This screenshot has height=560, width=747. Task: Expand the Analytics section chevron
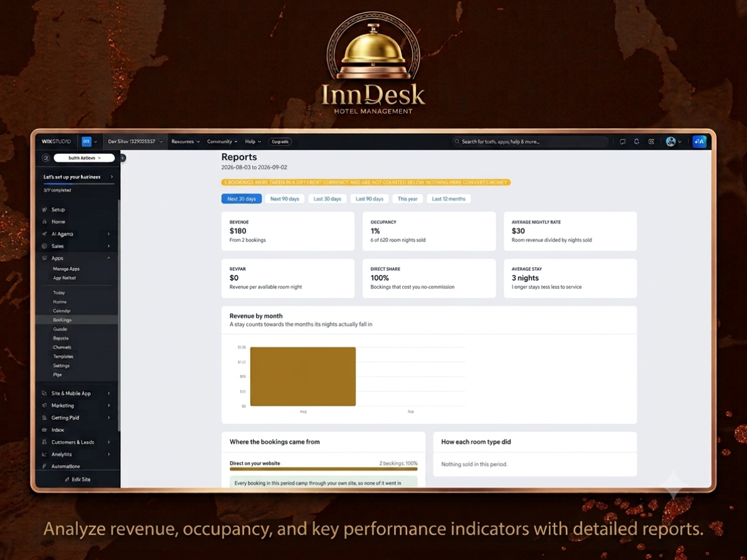pyautogui.click(x=108, y=454)
